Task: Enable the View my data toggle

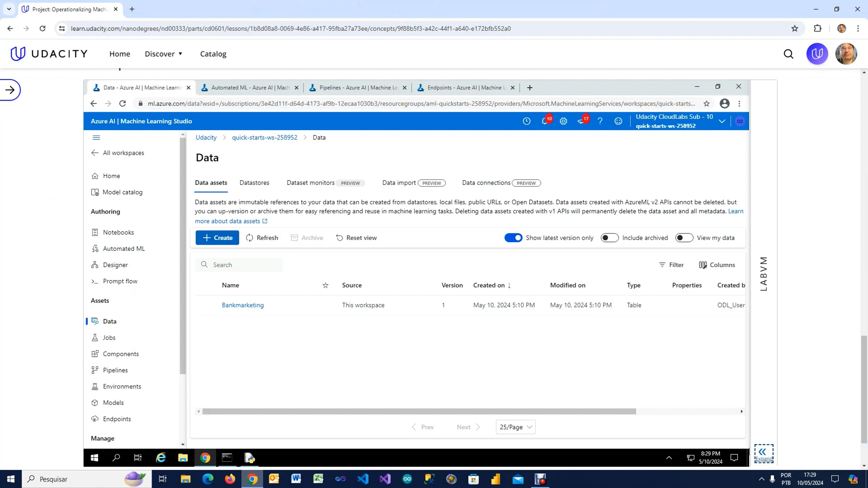Action: [684, 238]
